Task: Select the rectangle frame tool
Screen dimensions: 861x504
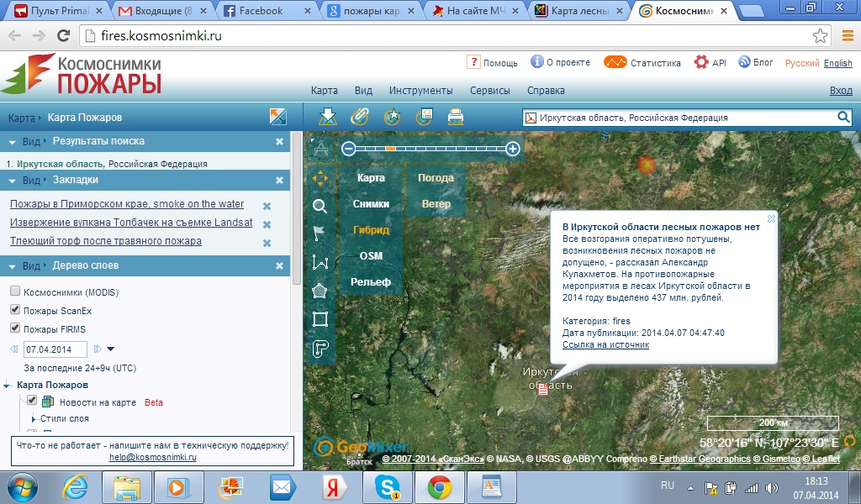Action: pos(320,319)
